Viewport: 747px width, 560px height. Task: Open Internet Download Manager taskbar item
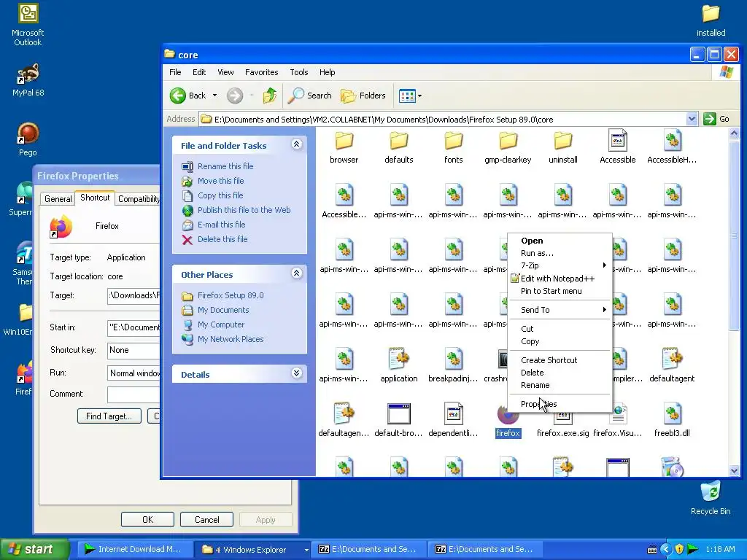(x=135, y=550)
